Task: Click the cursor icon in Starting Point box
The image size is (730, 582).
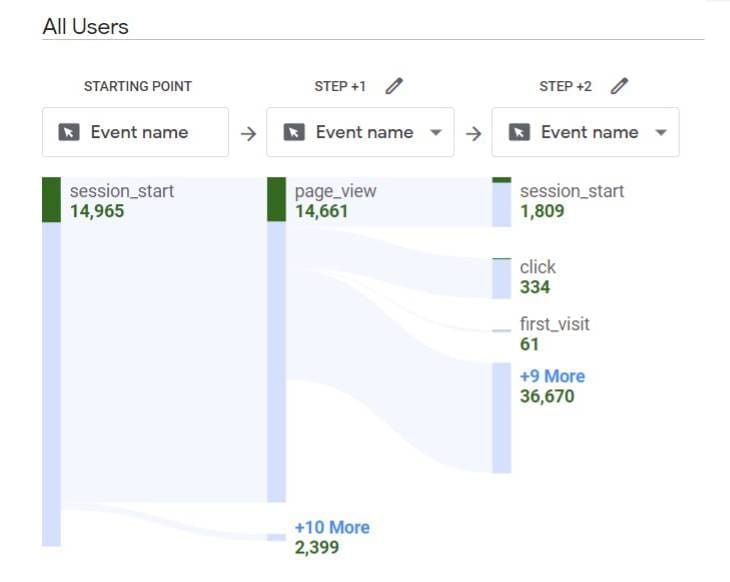Action: 69,133
